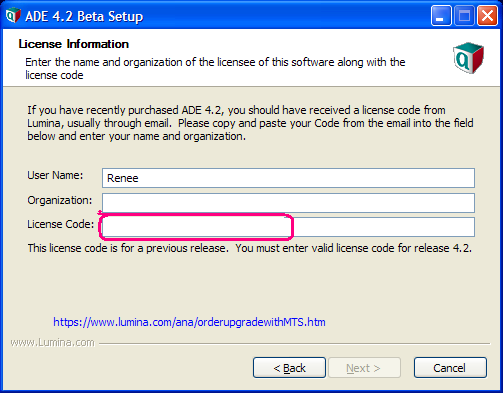This screenshot has width=503, height=393.
Task: Click into the License Code input field
Action: coord(288,227)
